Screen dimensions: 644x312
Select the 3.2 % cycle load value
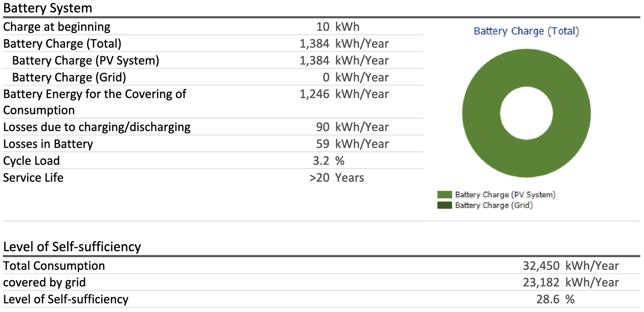(328, 161)
